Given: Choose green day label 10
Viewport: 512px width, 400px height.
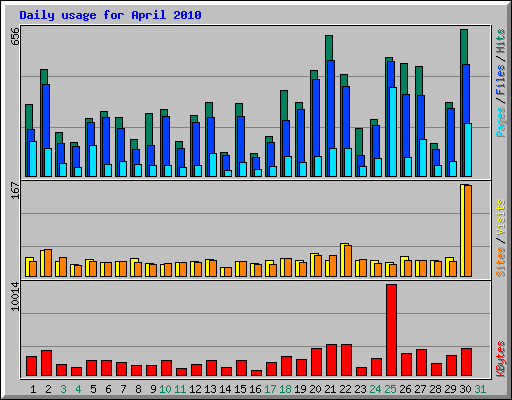Looking at the screenshot, I should tap(165, 389).
